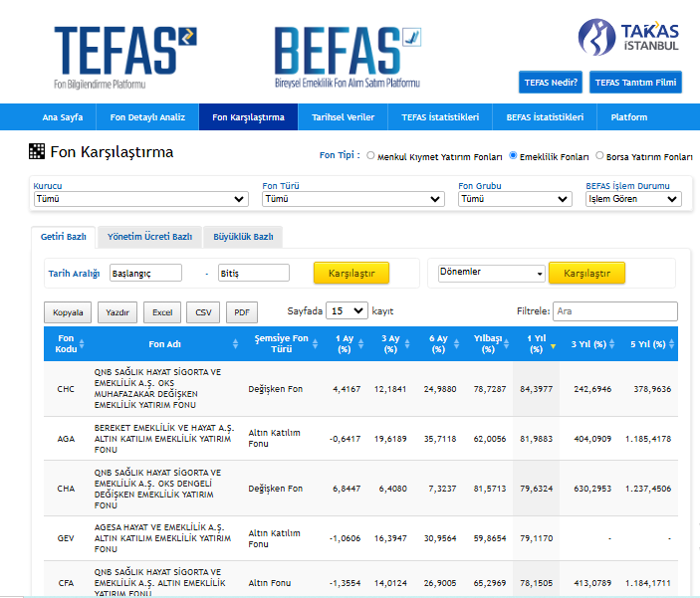
Task: Switch to Yönetim Ücreti Bazlı tab
Action: coord(149,237)
